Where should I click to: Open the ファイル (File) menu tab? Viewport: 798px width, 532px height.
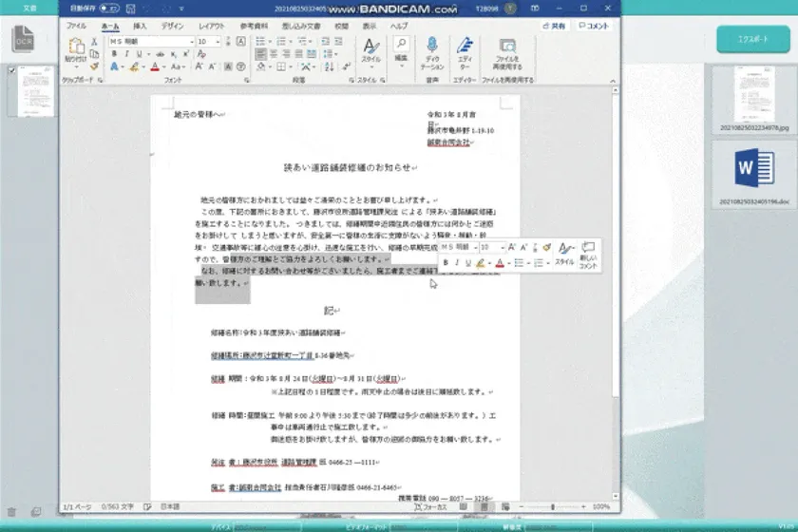(x=77, y=26)
